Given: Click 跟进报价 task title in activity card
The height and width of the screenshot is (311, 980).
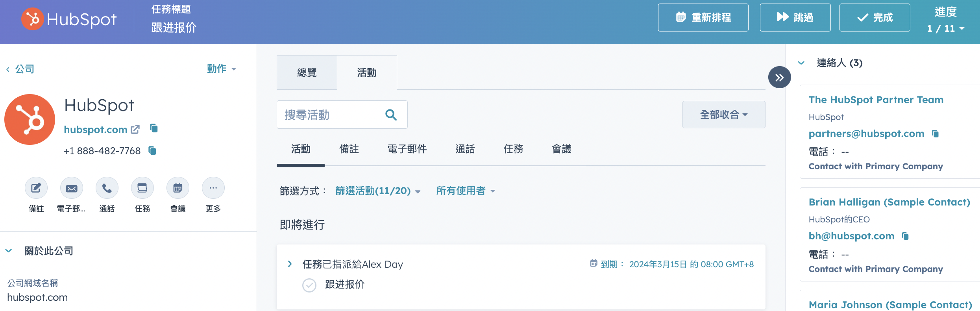Looking at the screenshot, I should (345, 284).
